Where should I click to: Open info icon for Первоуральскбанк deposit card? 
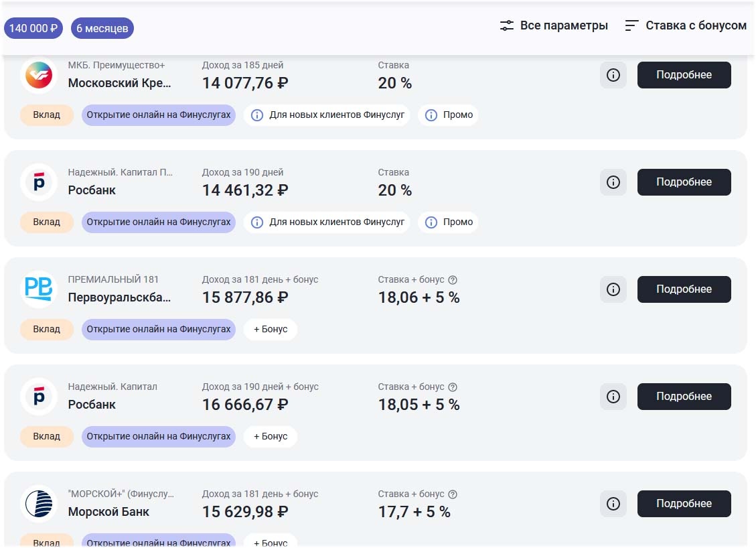[x=613, y=289]
